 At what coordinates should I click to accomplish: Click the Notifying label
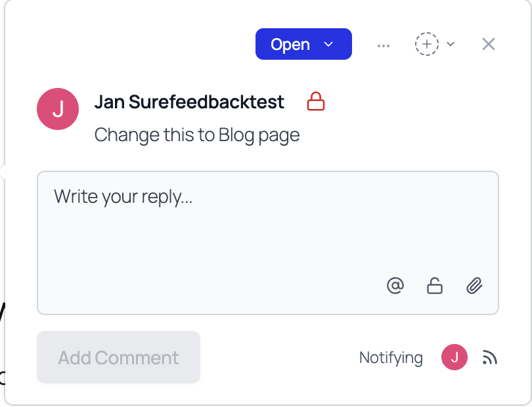(390, 357)
